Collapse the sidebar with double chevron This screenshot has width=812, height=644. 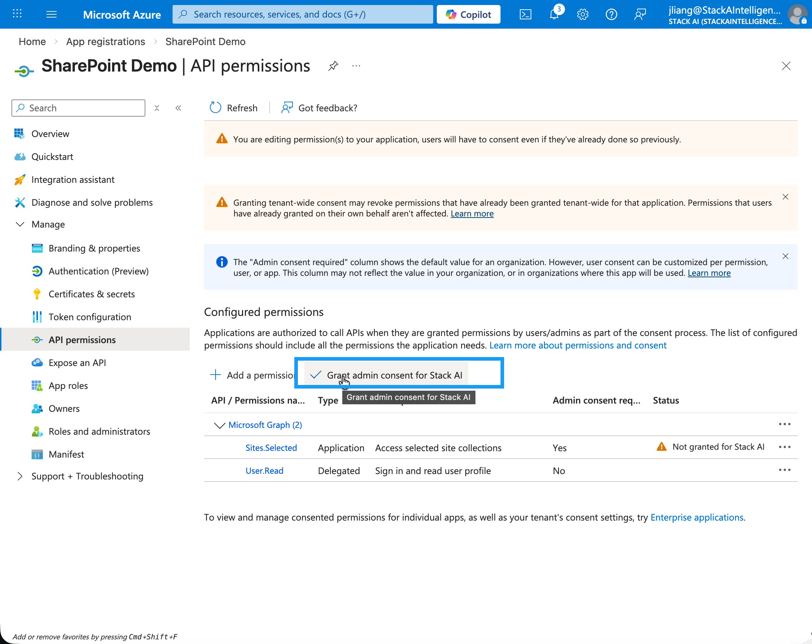pos(178,108)
